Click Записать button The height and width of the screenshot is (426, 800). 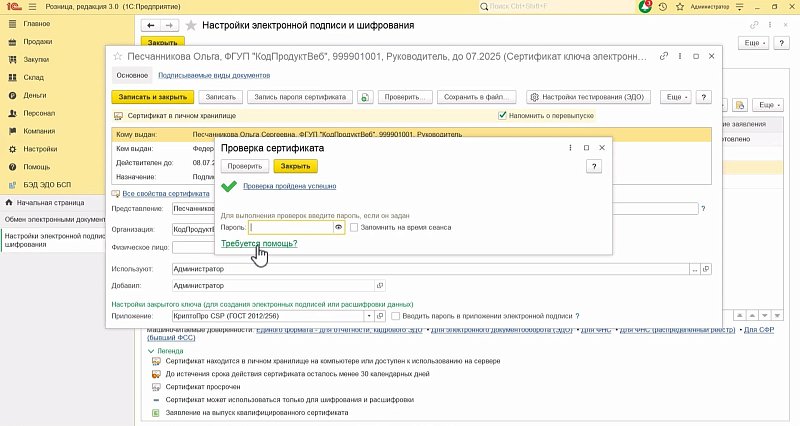(220, 97)
